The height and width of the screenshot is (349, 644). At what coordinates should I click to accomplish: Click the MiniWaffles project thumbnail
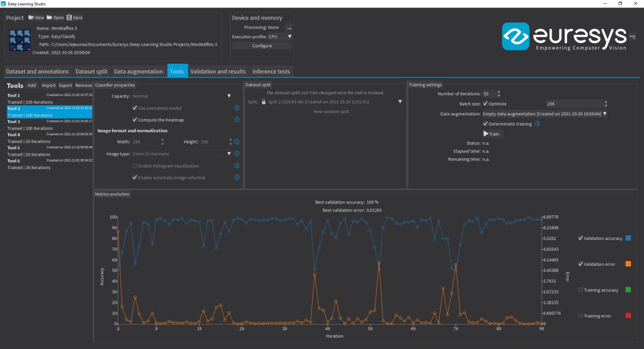[20, 41]
